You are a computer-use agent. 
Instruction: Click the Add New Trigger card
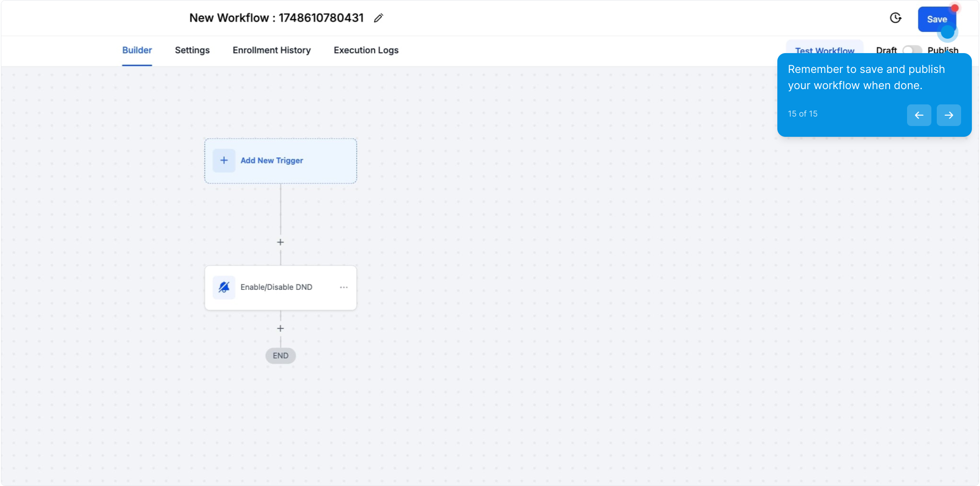[x=281, y=161]
